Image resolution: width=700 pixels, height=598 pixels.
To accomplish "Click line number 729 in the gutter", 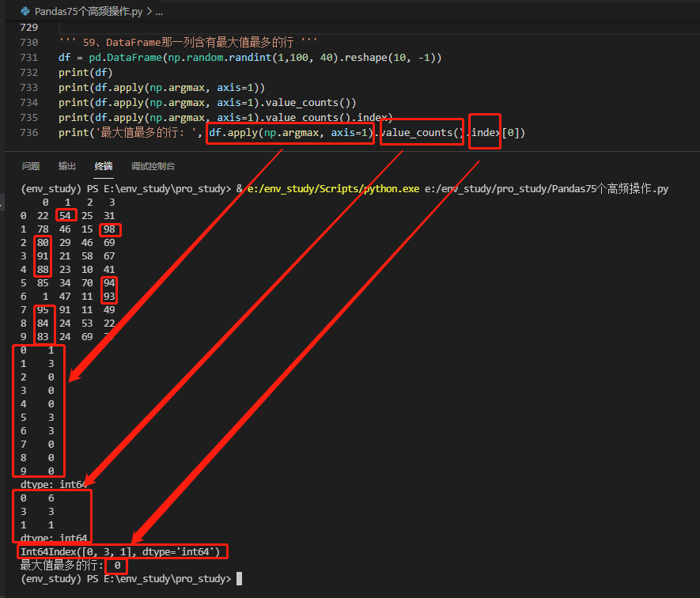I will (x=29, y=28).
